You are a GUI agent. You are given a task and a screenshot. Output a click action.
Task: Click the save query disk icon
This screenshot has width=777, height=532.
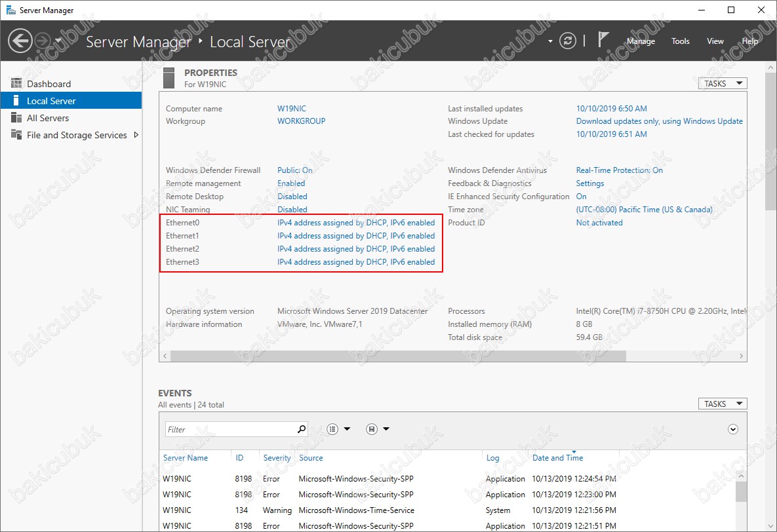click(x=372, y=429)
